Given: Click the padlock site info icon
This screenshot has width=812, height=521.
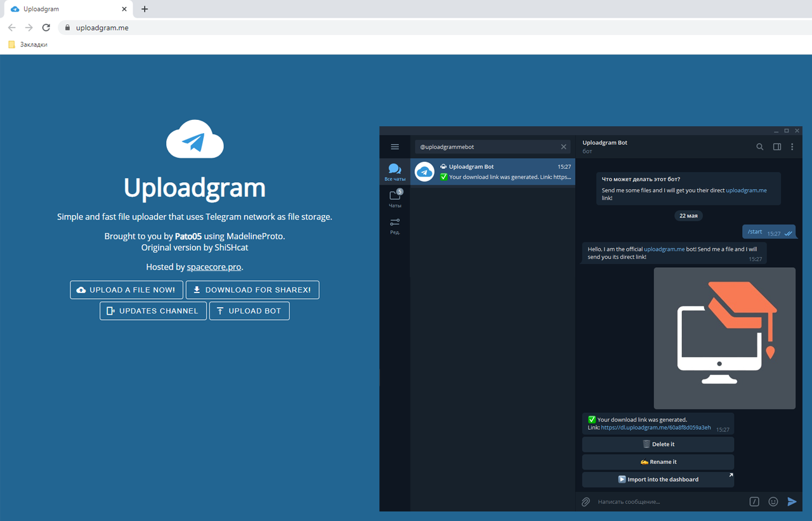Looking at the screenshot, I should tap(67, 28).
